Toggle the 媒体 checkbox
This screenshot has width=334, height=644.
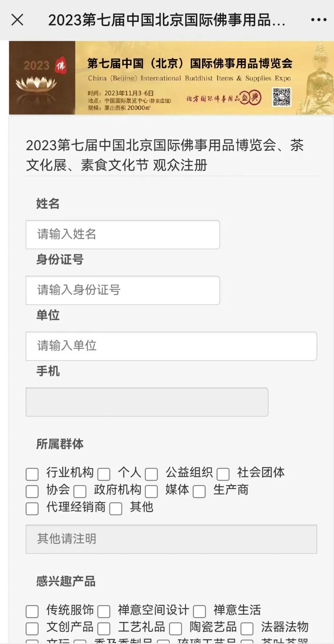151,491
